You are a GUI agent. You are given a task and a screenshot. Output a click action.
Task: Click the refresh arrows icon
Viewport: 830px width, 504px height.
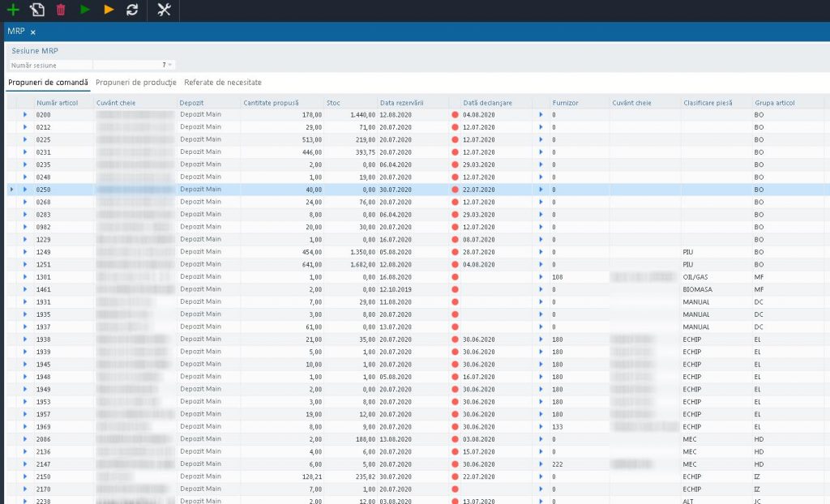(x=132, y=10)
